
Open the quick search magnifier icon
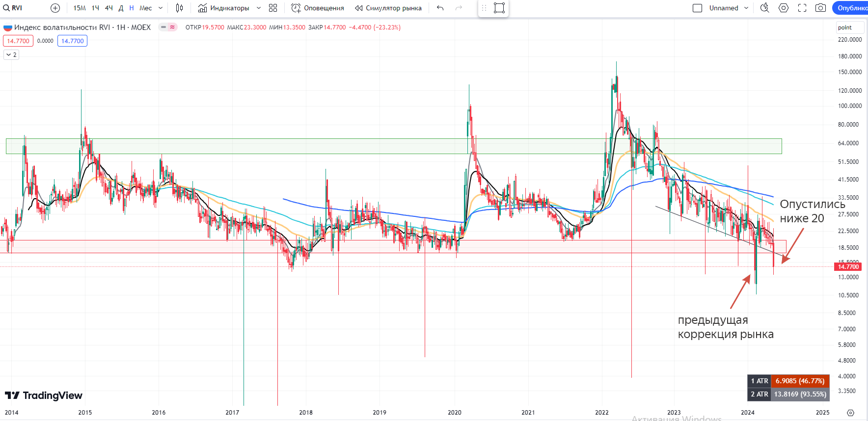[x=764, y=8]
